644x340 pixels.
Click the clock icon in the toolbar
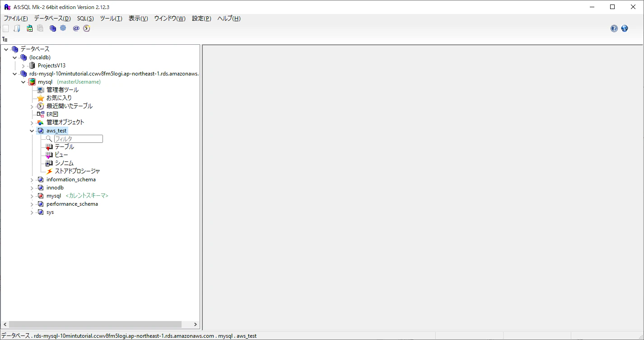click(x=87, y=28)
